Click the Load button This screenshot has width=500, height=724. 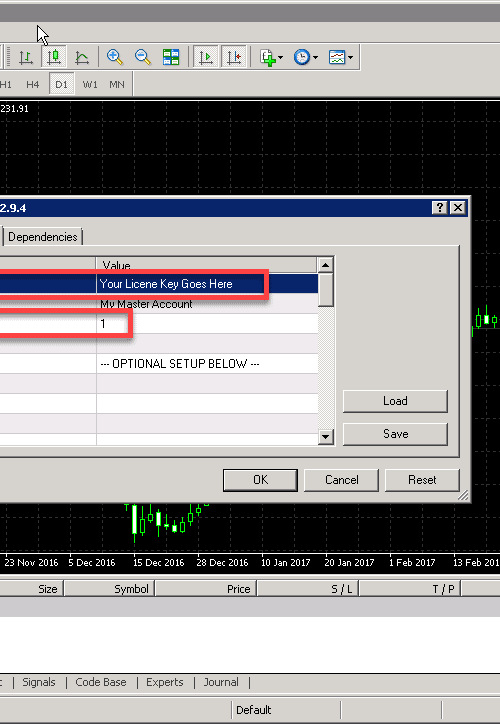point(395,401)
